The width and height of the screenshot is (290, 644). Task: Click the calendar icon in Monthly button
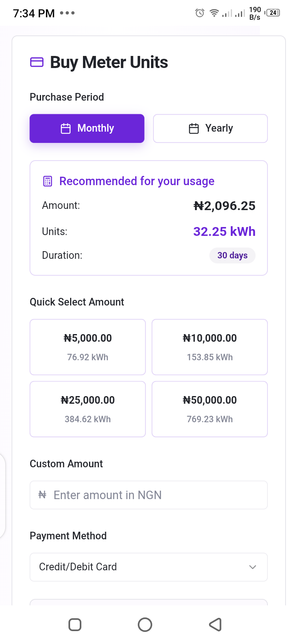tap(66, 128)
